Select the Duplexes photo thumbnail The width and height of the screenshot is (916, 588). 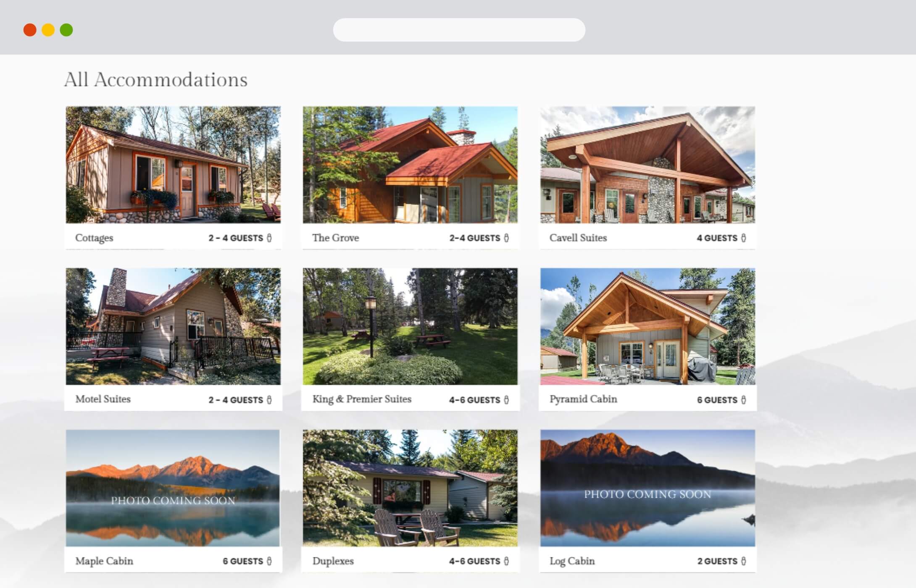point(410,488)
